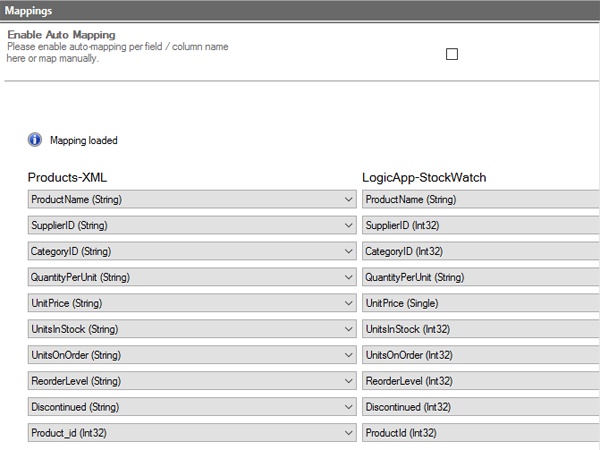Viewport: 600px width, 450px height.
Task: Click the Discontinued (Int32) target field
Action: pyautogui.click(x=480, y=408)
